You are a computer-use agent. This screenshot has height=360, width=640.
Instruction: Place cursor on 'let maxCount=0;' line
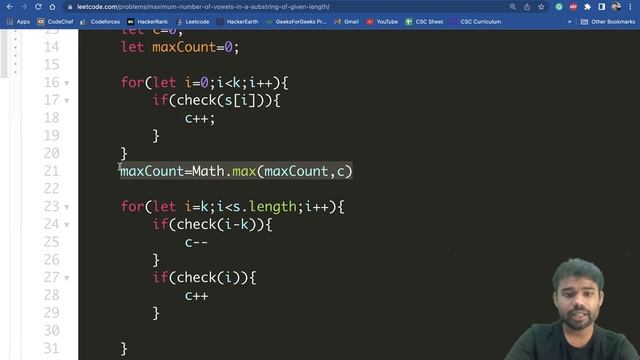(x=180, y=47)
